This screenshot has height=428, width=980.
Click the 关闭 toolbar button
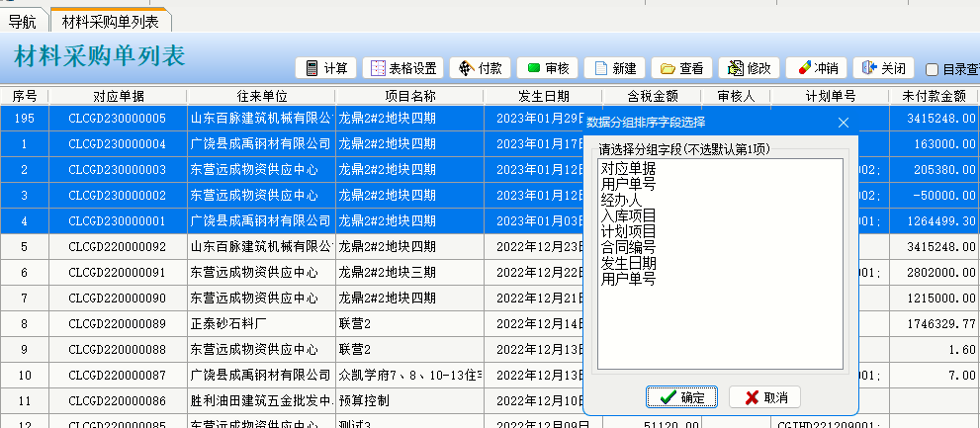pyautogui.click(x=883, y=68)
